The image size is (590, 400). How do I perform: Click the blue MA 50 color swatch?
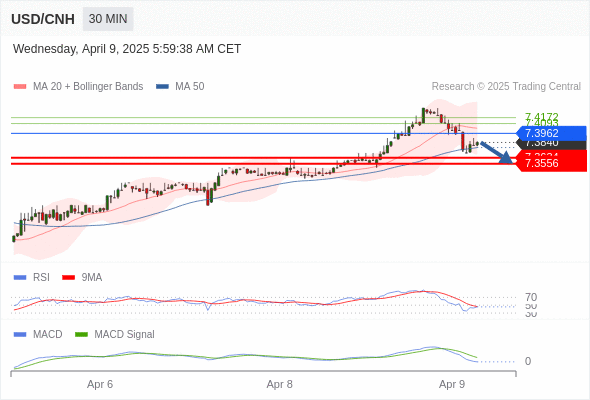click(163, 87)
